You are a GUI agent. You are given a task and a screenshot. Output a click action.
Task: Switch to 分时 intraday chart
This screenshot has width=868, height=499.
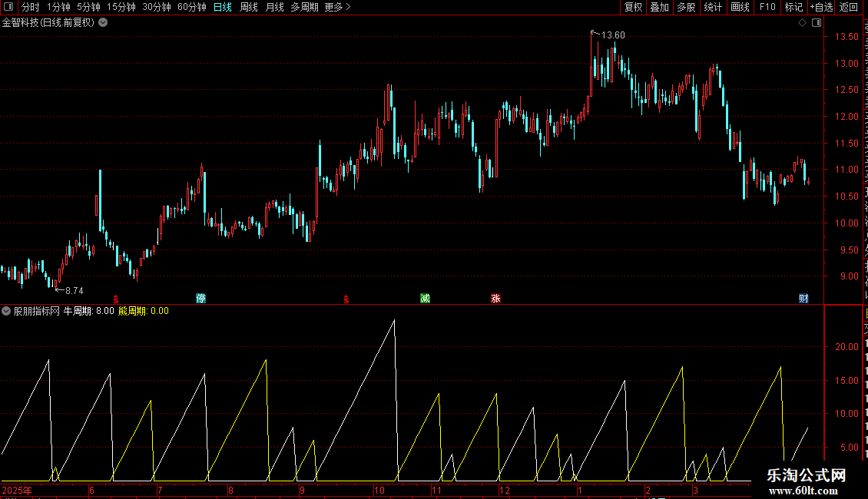(31, 7)
